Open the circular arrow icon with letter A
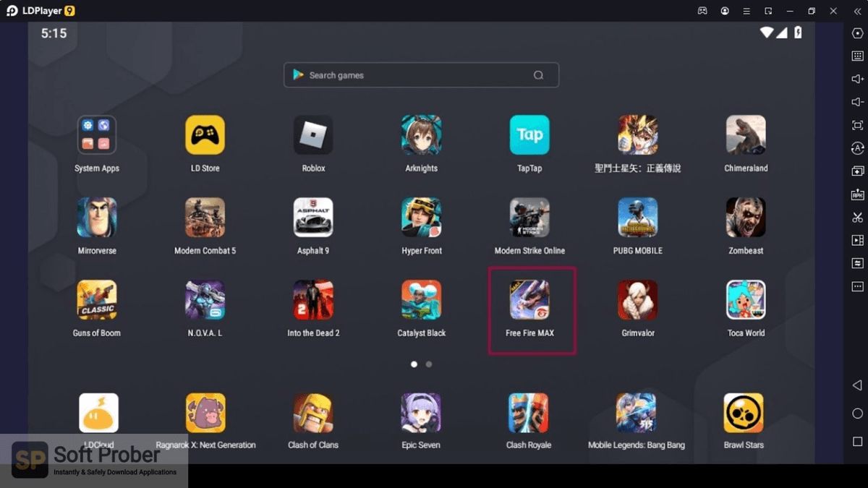Viewport: 868px width, 488px height. tap(857, 148)
